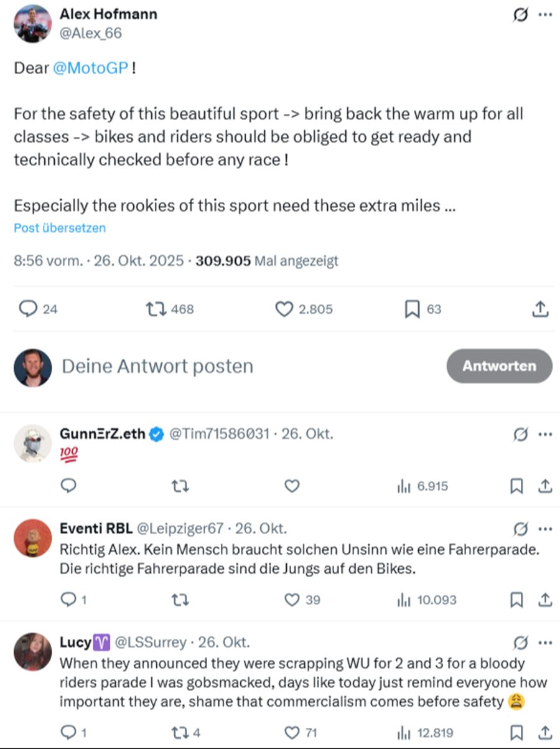
Task: Repost Lucy's reply with 4 reposts
Action: pos(179,733)
